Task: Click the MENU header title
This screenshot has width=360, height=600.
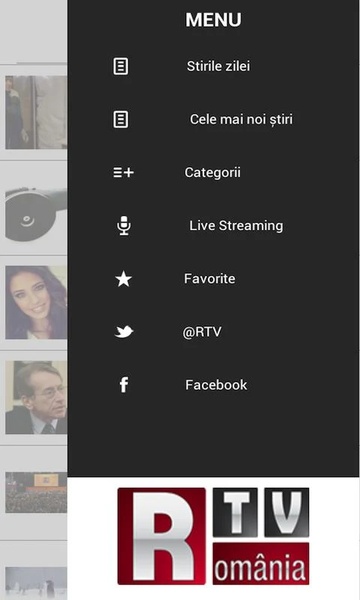Action: [x=213, y=20]
